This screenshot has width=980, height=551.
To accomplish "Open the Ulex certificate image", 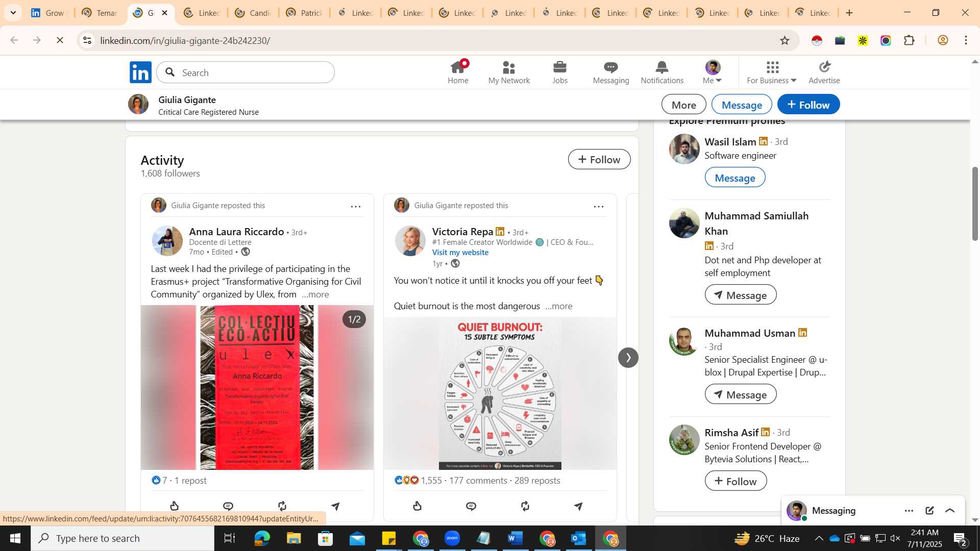I will (x=257, y=387).
